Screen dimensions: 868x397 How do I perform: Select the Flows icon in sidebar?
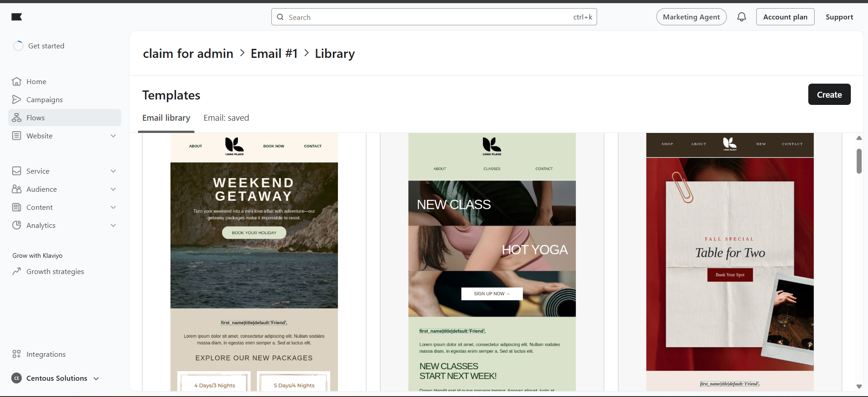17,118
